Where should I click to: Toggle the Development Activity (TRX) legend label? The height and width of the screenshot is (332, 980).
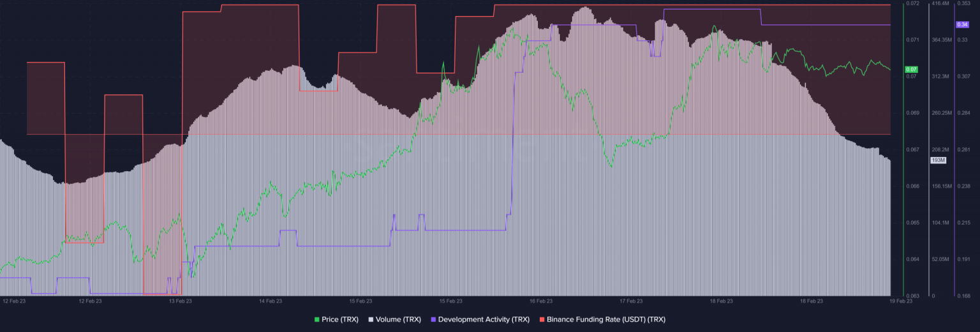click(482, 319)
